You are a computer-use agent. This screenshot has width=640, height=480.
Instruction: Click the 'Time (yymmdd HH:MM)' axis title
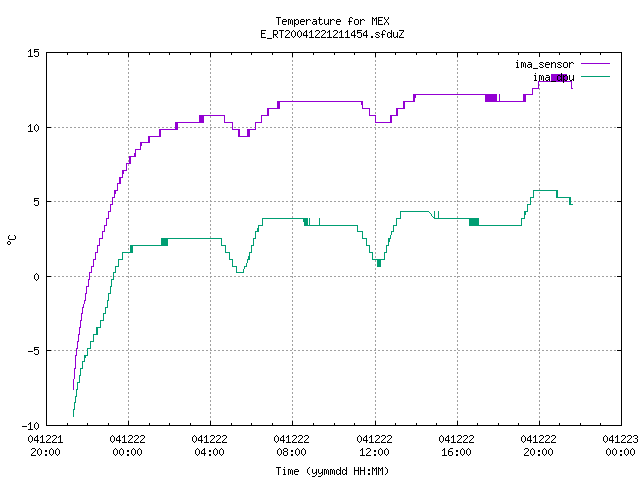coord(332,471)
